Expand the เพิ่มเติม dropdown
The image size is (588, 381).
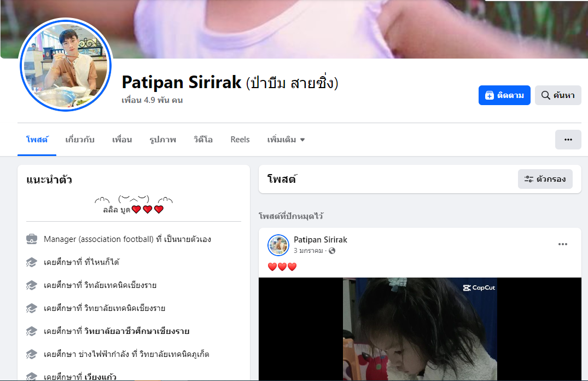(286, 140)
